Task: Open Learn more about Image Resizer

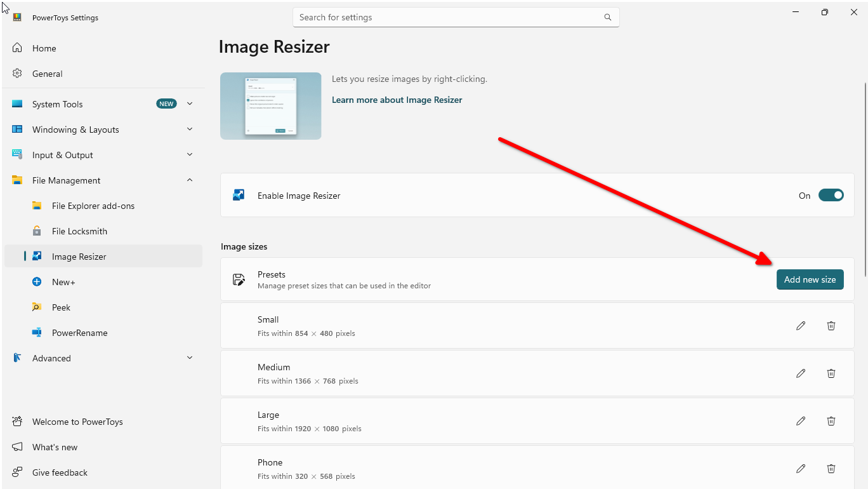Action: click(x=397, y=100)
